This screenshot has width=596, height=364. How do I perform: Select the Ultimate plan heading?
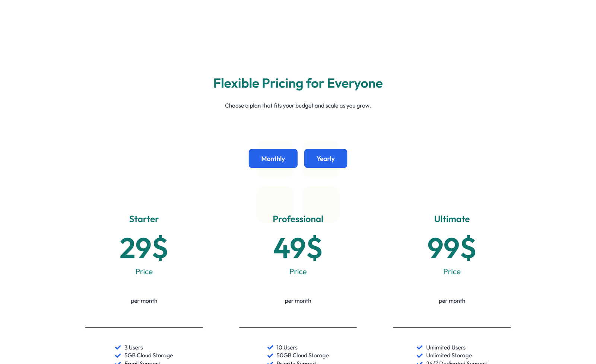point(451,219)
